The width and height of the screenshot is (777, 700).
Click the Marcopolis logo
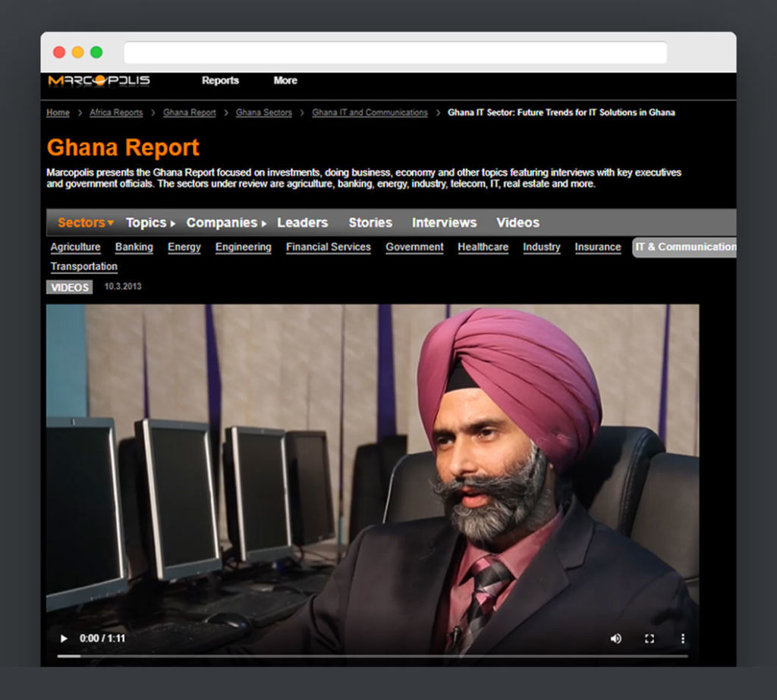click(99, 81)
